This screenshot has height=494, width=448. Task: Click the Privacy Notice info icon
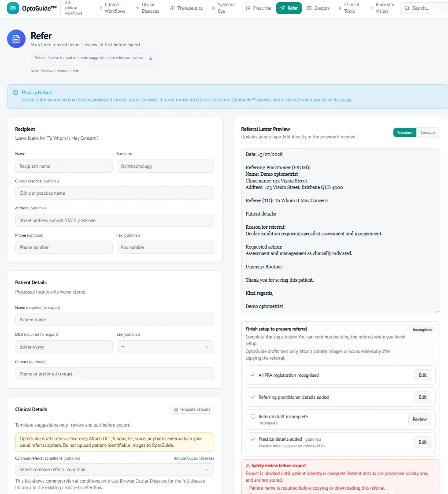(x=15, y=93)
